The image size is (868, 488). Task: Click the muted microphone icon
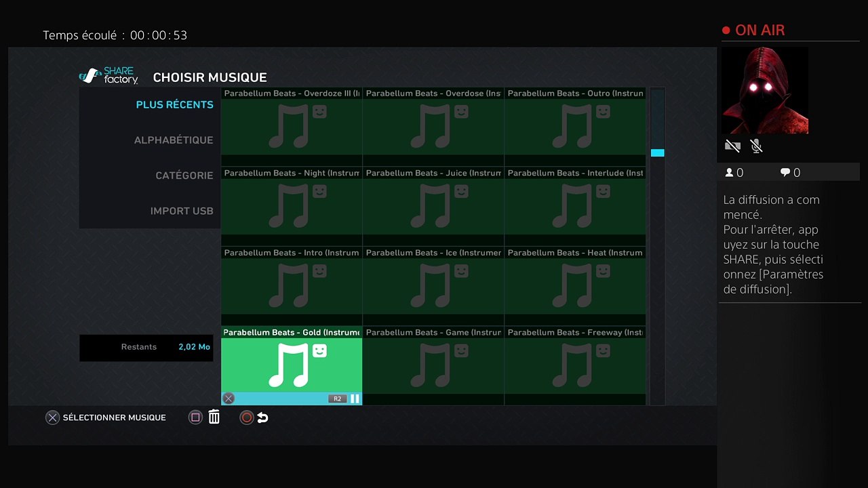tap(757, 146)
